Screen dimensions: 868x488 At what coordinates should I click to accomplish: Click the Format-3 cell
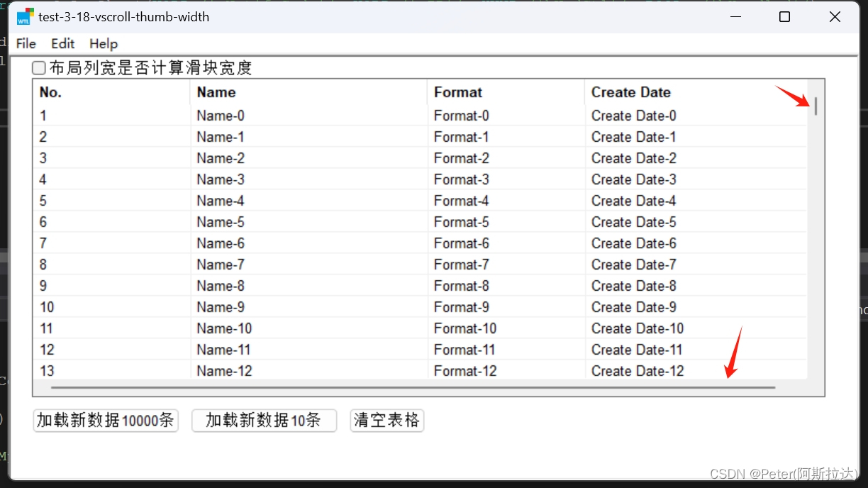[x=507, y=179]
